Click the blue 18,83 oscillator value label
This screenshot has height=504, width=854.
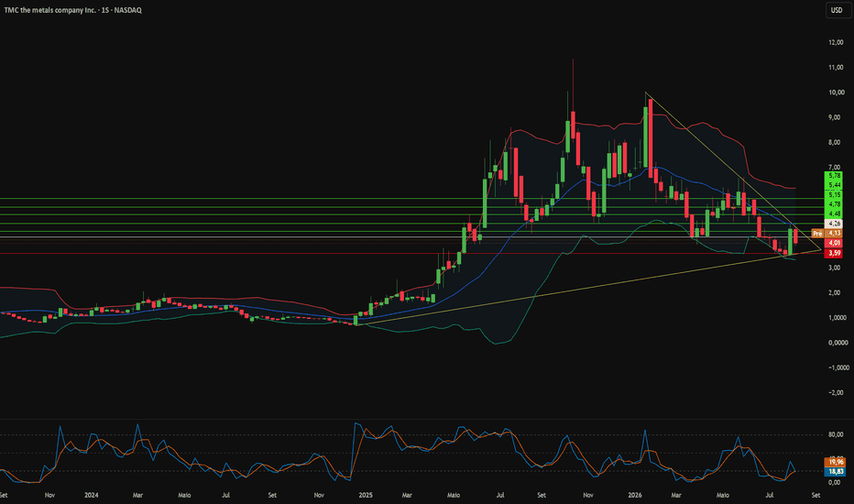(x=836, y=471)
